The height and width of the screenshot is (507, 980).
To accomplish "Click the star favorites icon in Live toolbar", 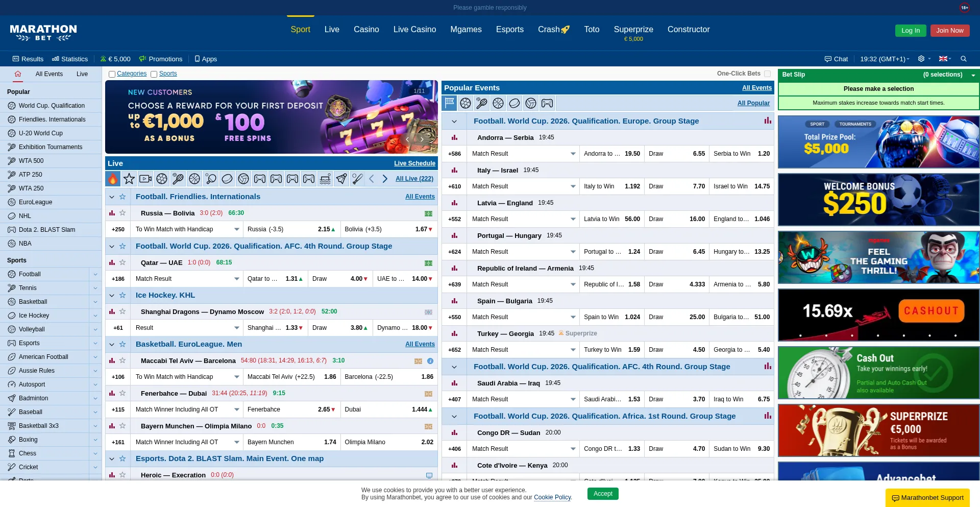I will [x=129, y=179].
